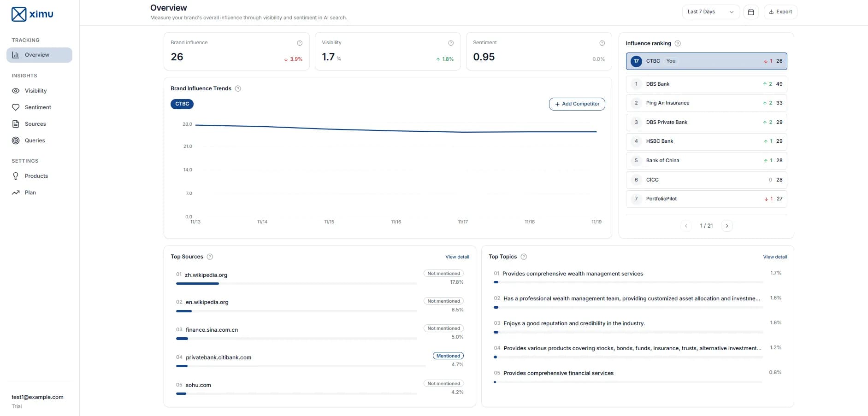The height and width of the screenshot is (416, 868).
Task: Go to next Influence ranking page chevron
Action: pyautogui.click(x=727, y=226)
